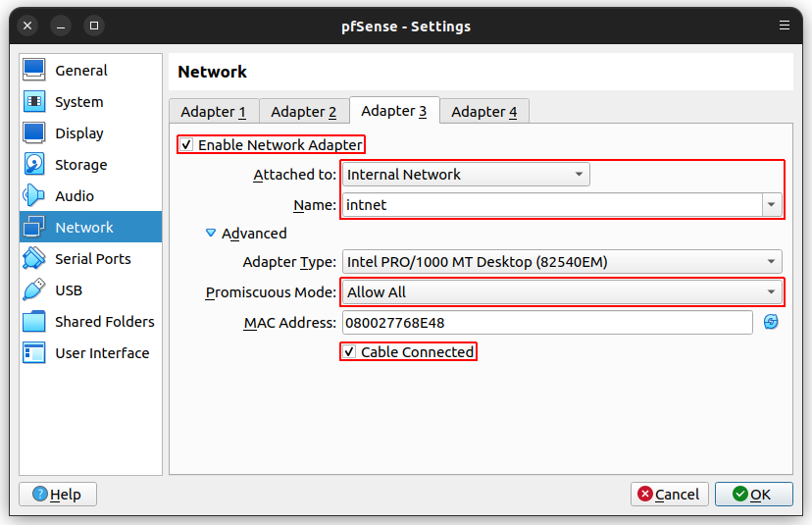Switch to Adapter 2 tab
This screenshot has width=812, height=525.
(304, 112)
